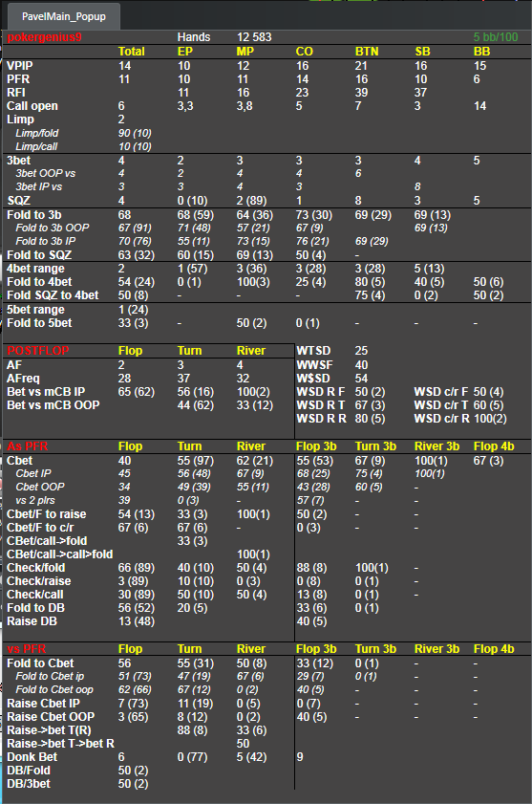This screenshot has height=804, width=532.
Task: Click the CO column header
Action: coord(304,52)
